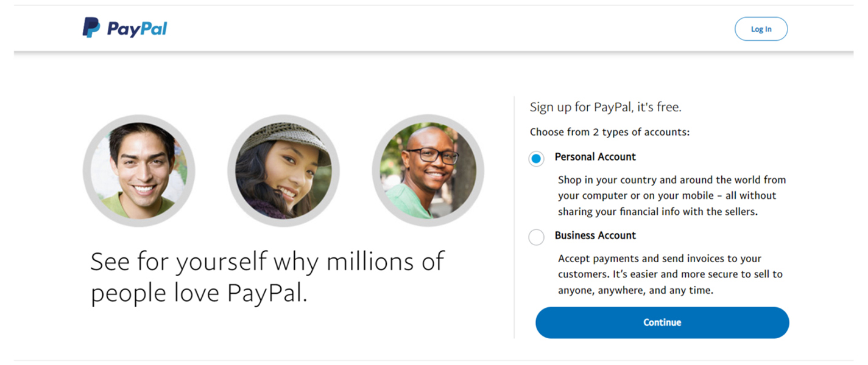
Task: Click the "See for yourself" headline
Action: pyautogui.click(x=267, y=262)
